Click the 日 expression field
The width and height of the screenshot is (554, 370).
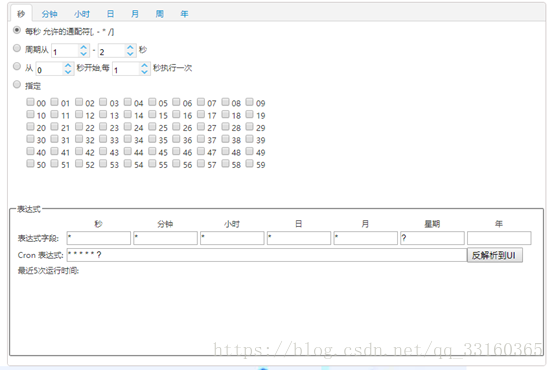click(299, 238)
